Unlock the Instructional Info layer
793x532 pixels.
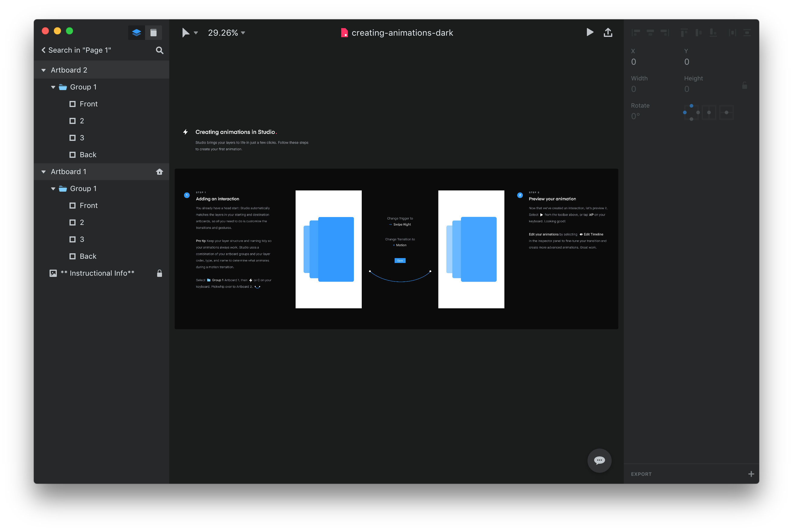tap(159, 273)
